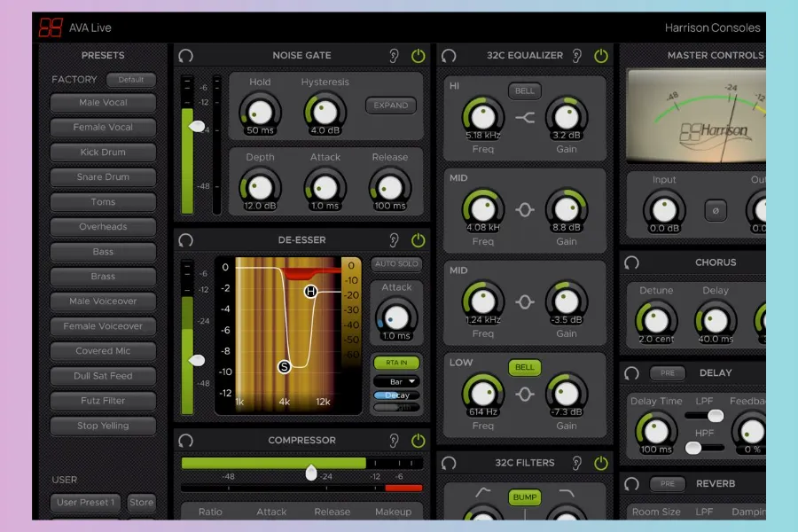The image size is (798, 532).
Task: Reset the Chorus module
Action: click(x=631, y=263)
